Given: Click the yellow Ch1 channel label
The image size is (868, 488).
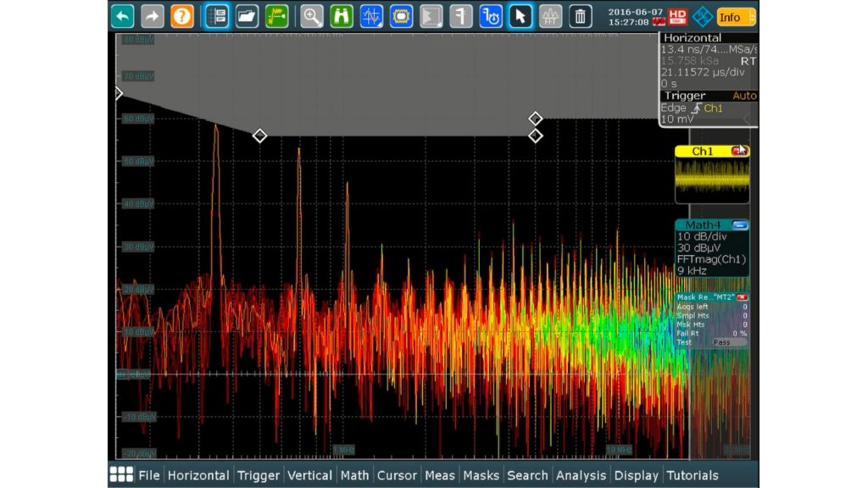Looking at the screenshot, I should click(703, 151).
